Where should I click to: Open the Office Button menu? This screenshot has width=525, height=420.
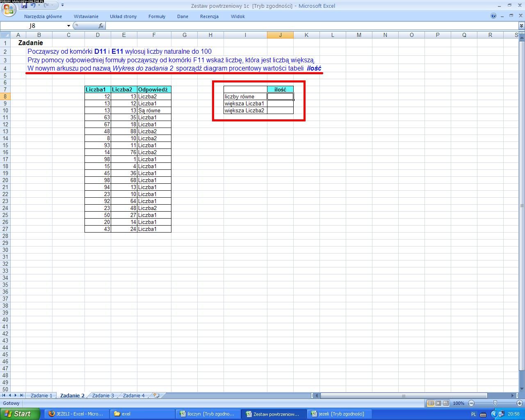tap(9, 9)
